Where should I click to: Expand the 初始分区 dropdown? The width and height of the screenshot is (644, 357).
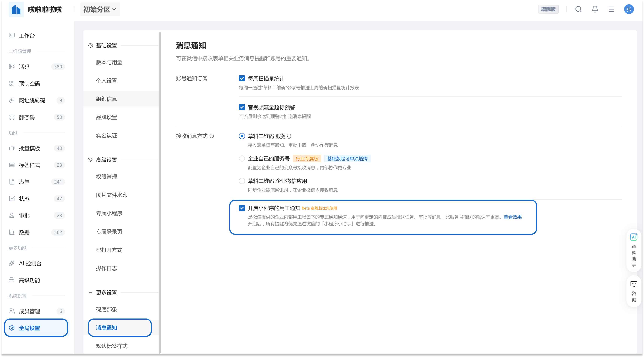click(100, 10)
